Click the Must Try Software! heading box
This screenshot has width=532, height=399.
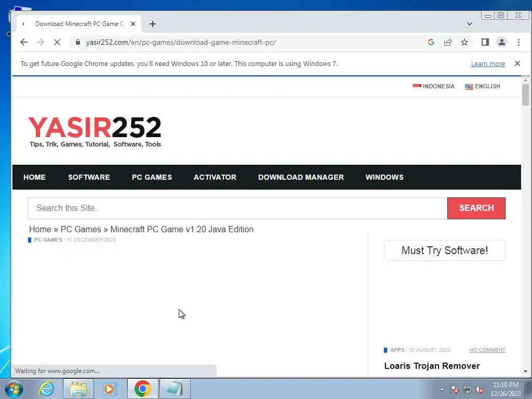pyautogui.click(x=445, y=250)
